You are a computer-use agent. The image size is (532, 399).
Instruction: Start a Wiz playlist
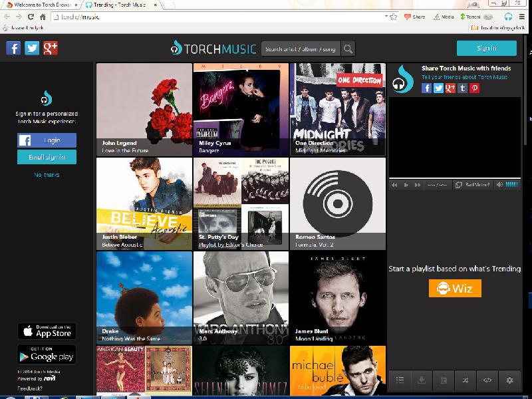(x=455, y=289)
